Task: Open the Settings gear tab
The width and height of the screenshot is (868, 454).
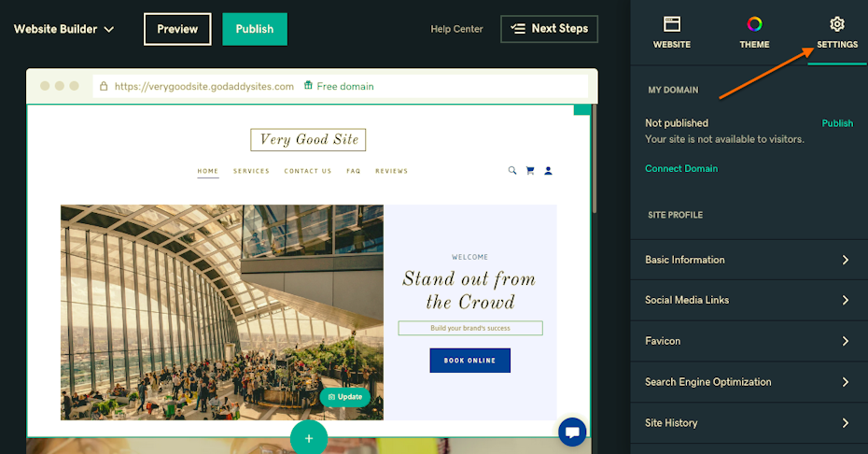Action: point(837,32)
